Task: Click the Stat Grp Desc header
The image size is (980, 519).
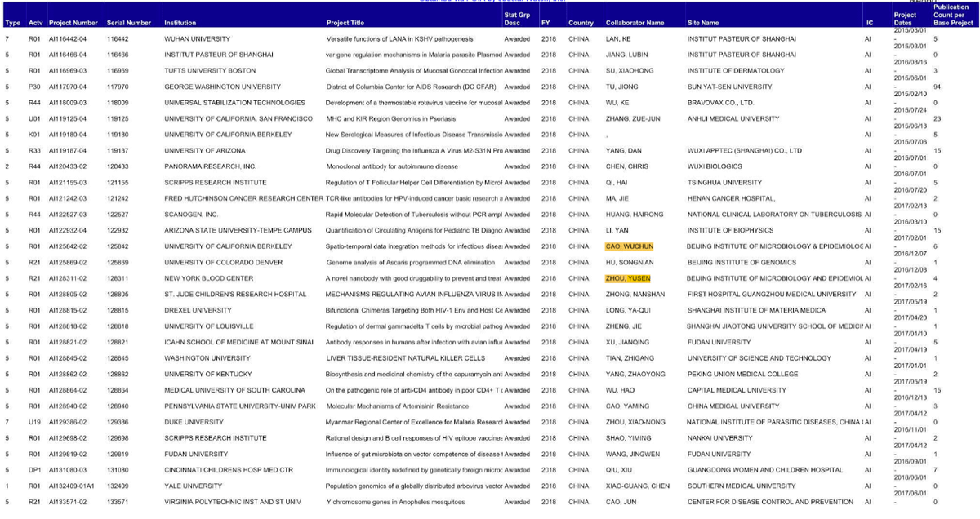Action: 517,19
